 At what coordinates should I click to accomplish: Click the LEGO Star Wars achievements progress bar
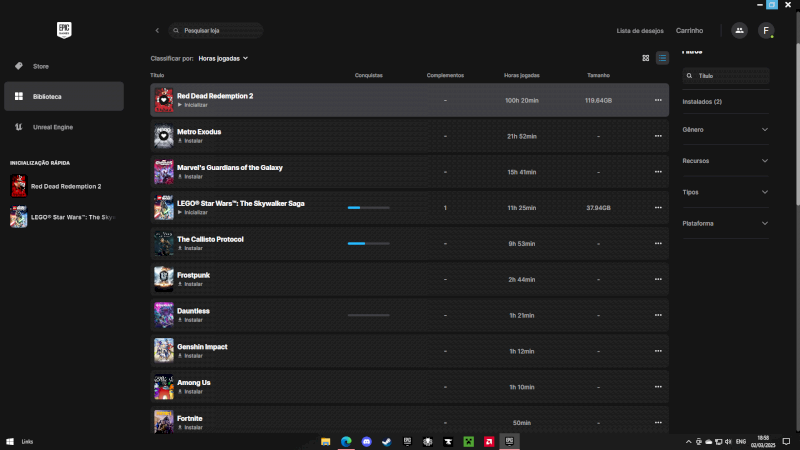point(368,208)
